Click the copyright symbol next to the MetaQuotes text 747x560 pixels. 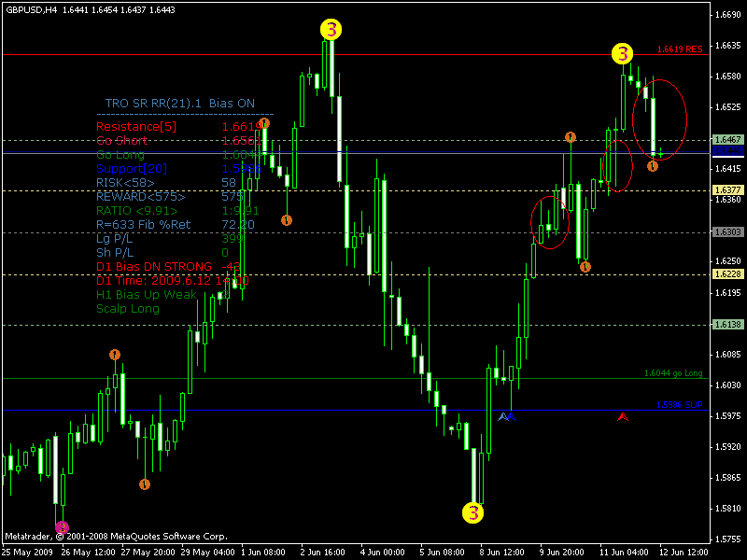pyautogui.click(x=58, y=537)
